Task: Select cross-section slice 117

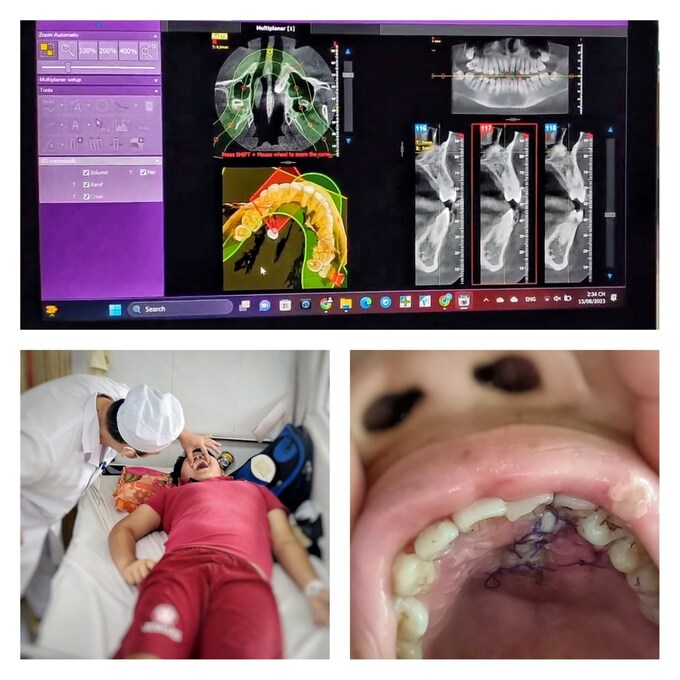Action: point(504,204)
